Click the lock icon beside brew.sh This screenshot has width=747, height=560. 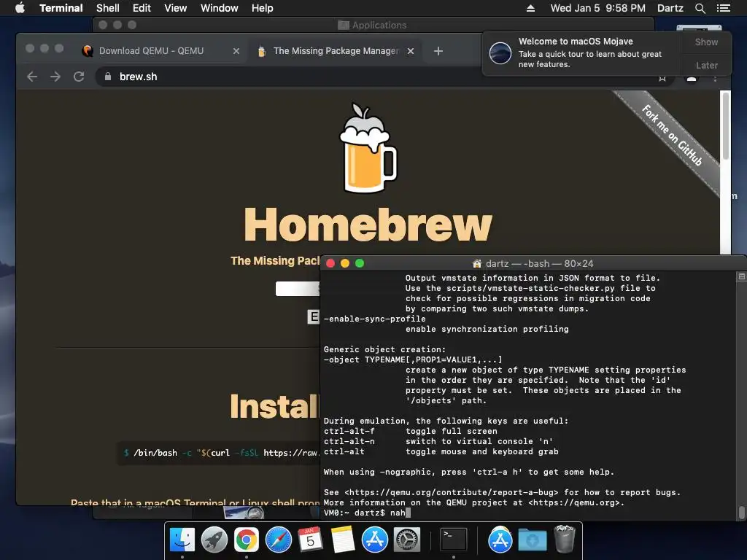[108, 77]
